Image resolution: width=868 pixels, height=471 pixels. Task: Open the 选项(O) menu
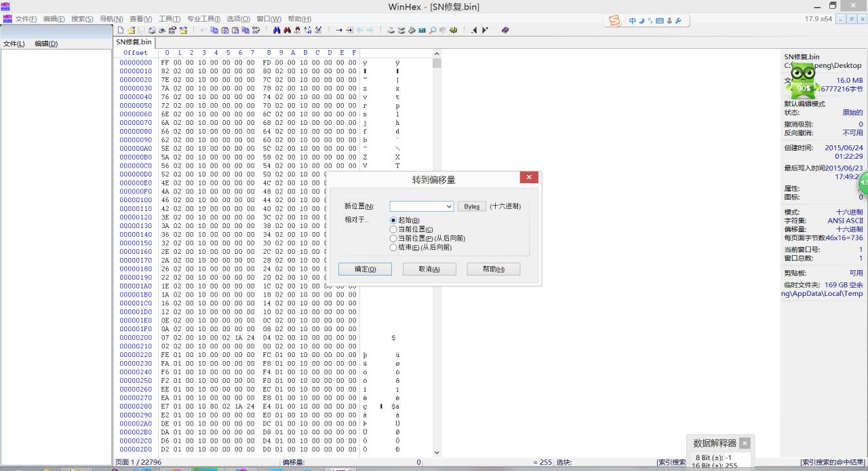pyautogui.click(x=238, y=19)
